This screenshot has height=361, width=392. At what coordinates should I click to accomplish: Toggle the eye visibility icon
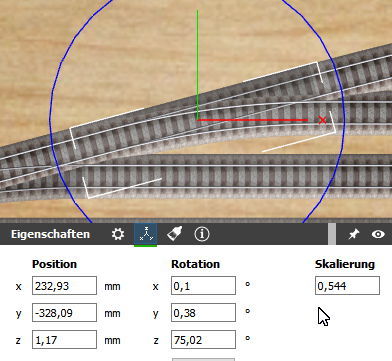click(x=378, y=234)
